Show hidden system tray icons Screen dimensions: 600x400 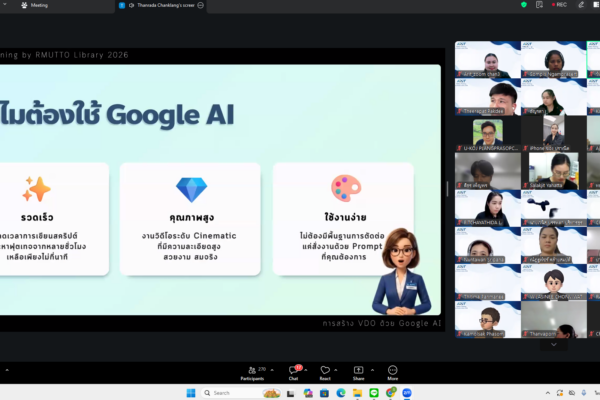(x=548, y=393)
